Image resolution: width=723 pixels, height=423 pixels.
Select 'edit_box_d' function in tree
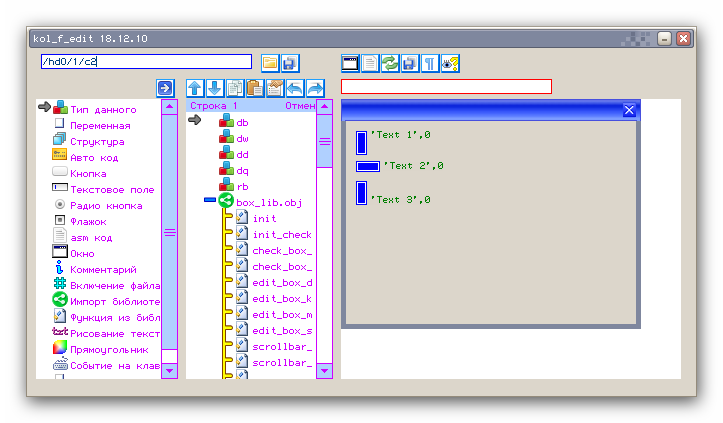[x=282, y=283]
